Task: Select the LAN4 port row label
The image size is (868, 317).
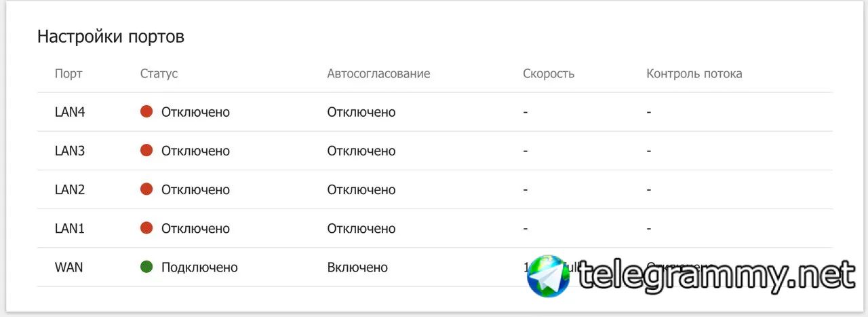Action: point(70,112)
